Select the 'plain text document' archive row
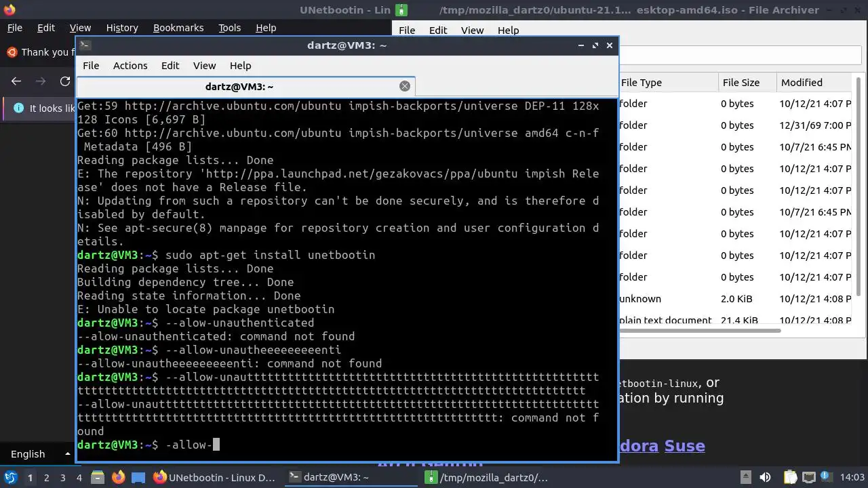 (735, 319)
